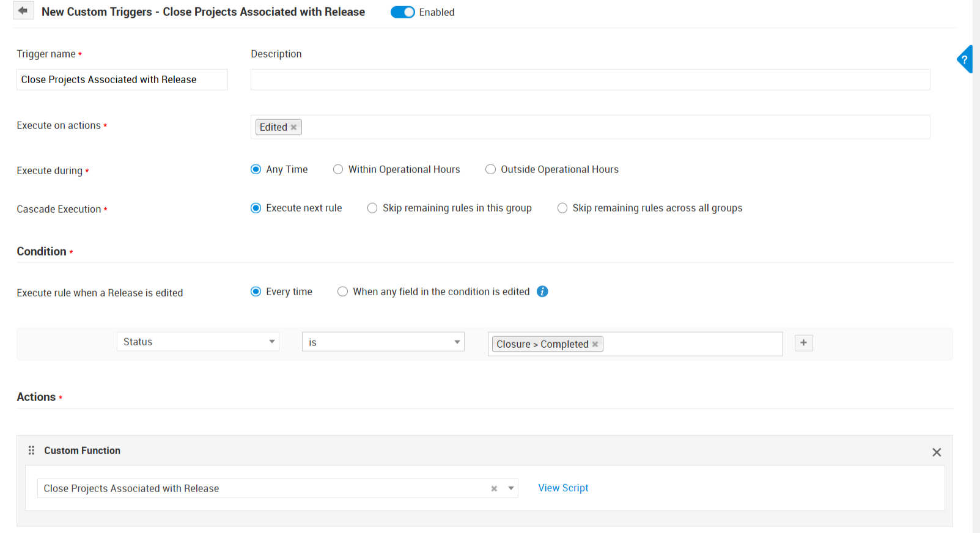Viewport: 980px width, 533px height.
Task: Select Within Operational Hours radio button
Action: tap(338, 169)
